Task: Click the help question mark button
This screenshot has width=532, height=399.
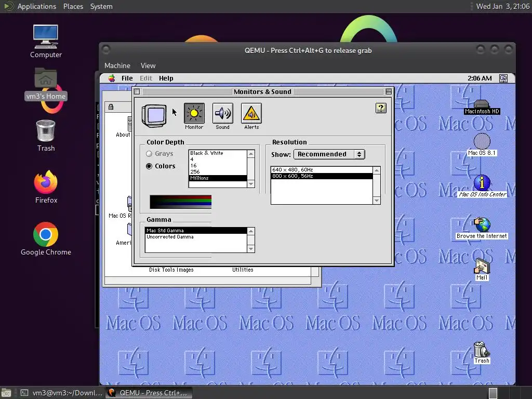Action: click(381, 108)
